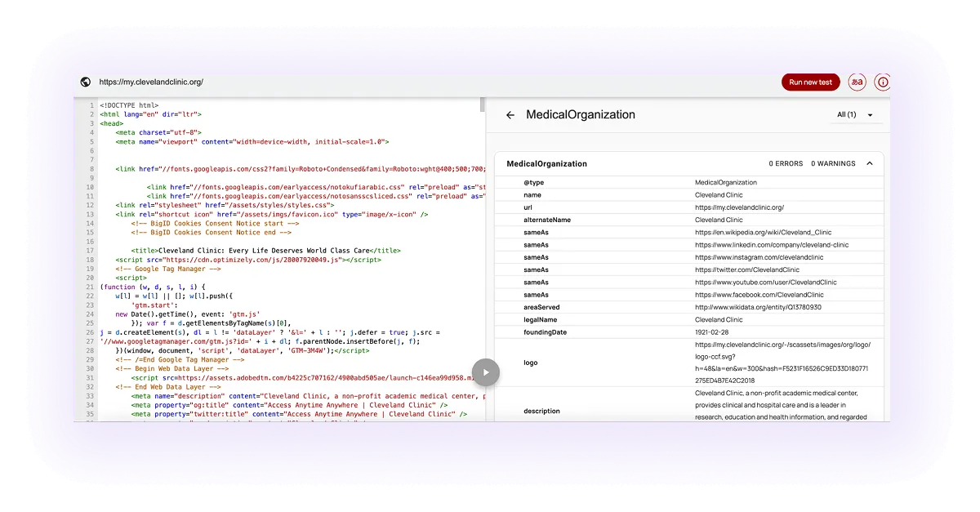View the info icon in the toolbar

point(882,82)
